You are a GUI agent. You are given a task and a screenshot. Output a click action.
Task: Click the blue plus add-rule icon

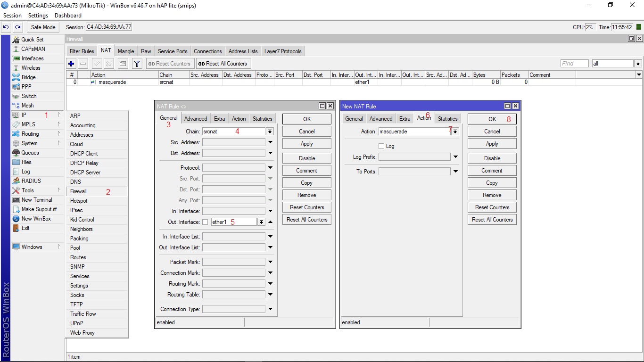[x=71, y=64]
